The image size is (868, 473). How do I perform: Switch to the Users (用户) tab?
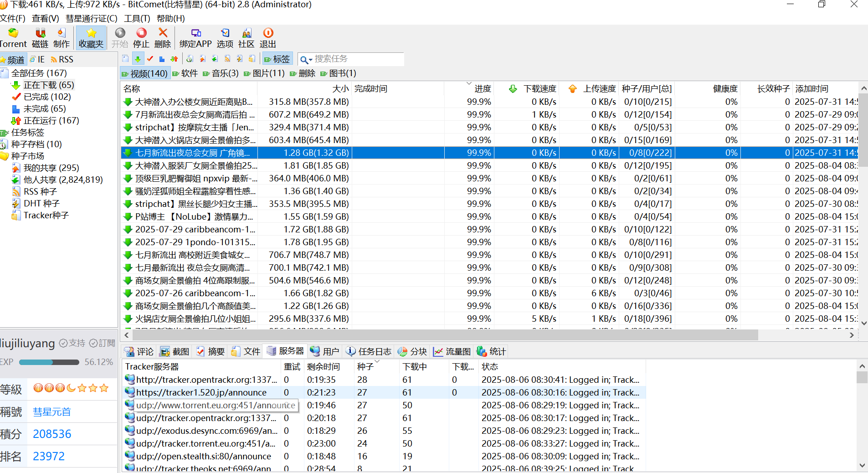click(325, 351)
